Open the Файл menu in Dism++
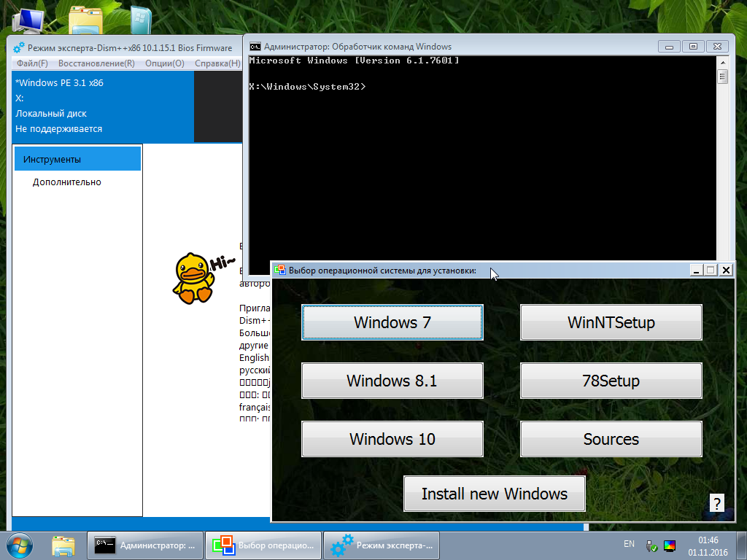The height and width of the screenshot is (560, 747). coord(29,63)
